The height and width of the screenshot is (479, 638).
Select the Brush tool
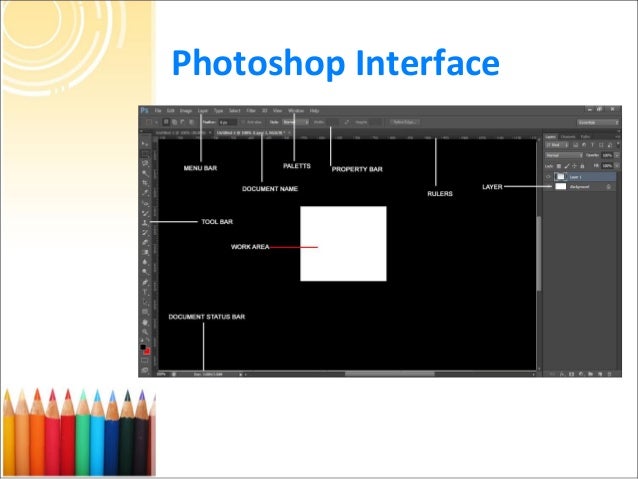(144, 213)
